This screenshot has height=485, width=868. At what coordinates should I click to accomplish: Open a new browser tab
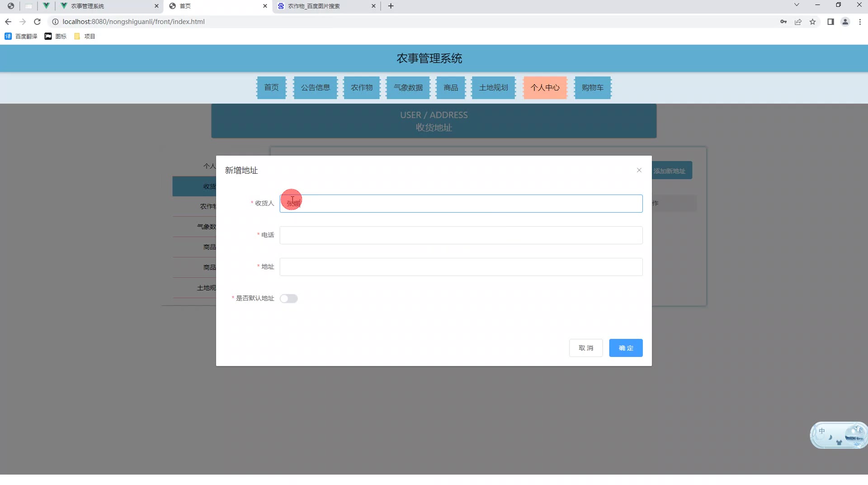coord(391,6)
